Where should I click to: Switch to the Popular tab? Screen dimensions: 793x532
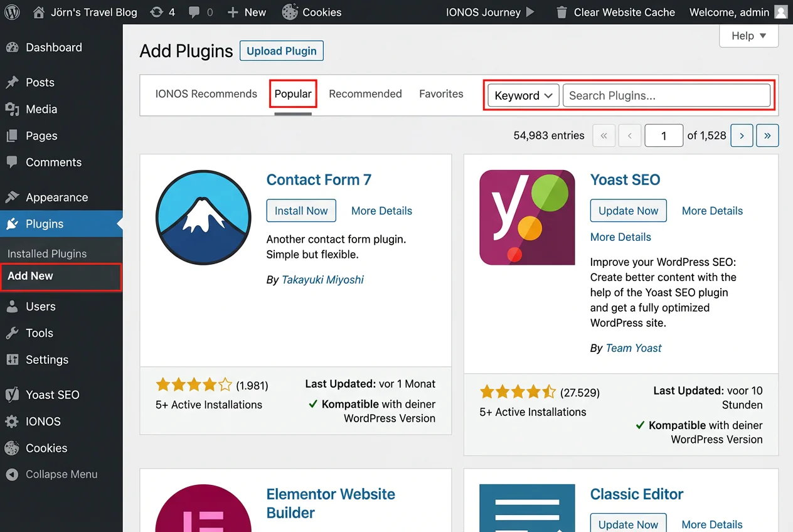pos(293,94)
